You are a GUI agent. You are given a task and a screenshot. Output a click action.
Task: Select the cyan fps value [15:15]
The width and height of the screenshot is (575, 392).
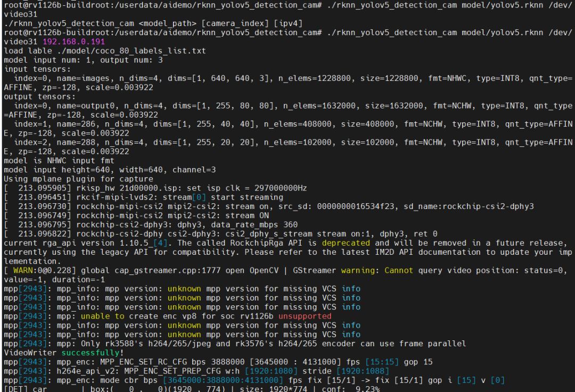382,362
